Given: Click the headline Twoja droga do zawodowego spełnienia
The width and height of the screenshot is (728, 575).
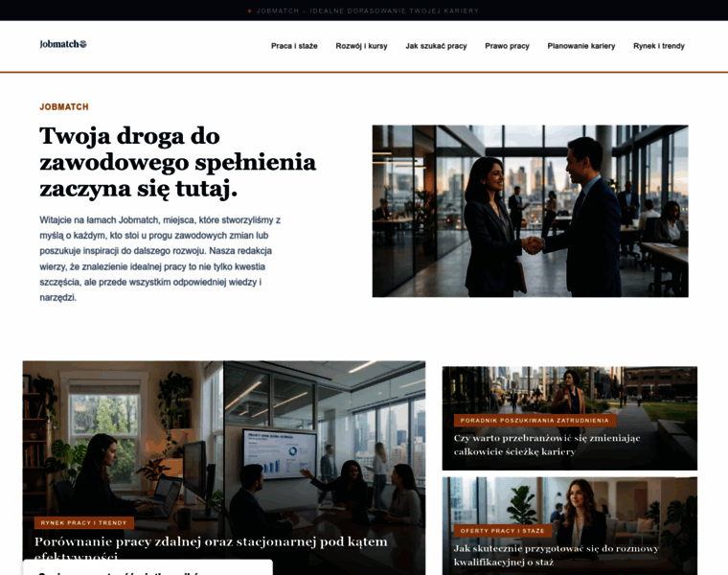Looking at the screenshot, I should (x=178, y=162).
